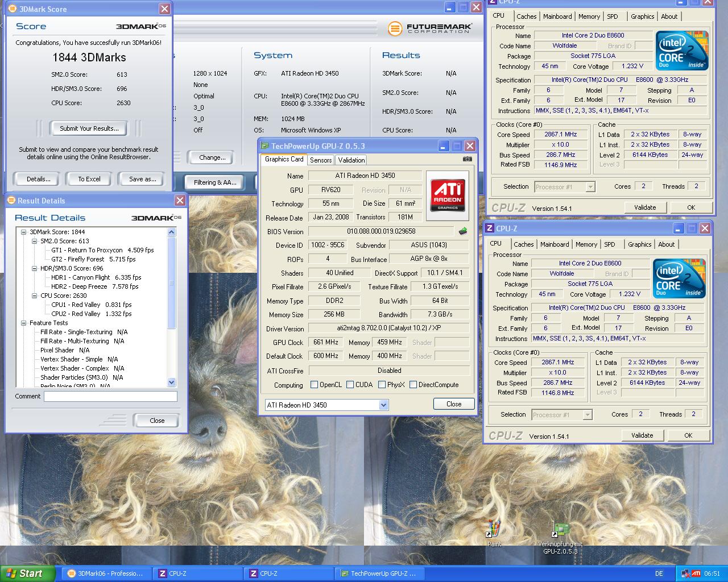Select HDR1 - Canyon Flight row
This screenshot has width=728, height=582.
(96, 277)
